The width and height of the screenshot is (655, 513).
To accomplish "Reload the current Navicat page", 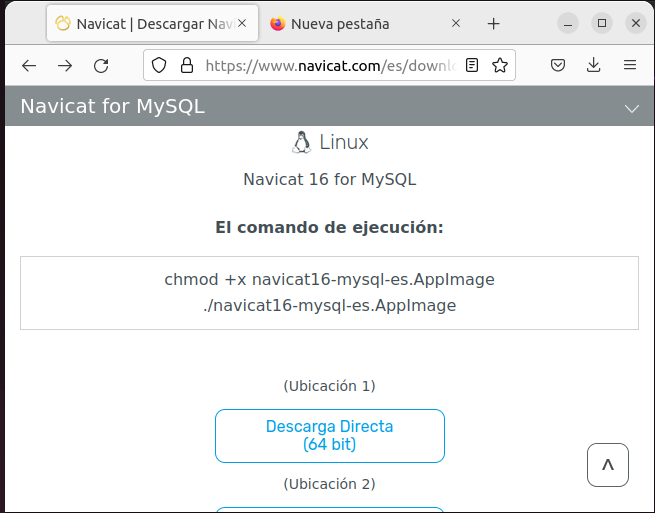I will (x=101, y=65).
